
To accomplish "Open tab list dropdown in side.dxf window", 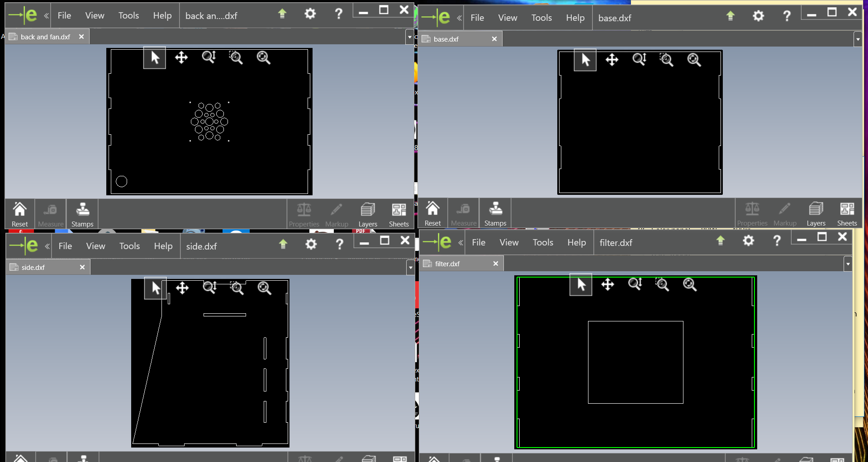I will pyautogui.click(x=411, y=268).
